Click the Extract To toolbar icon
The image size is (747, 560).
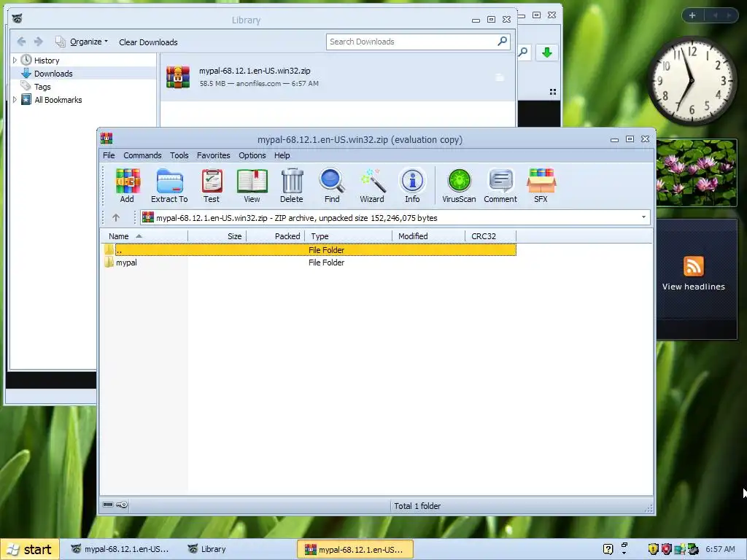tap(169, 186)
